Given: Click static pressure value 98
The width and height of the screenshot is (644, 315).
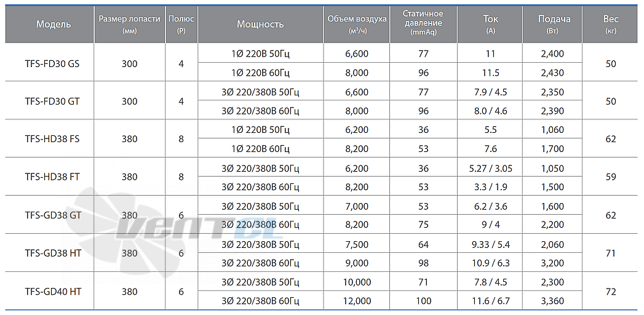Looking at the screenshot, I should (x=423, y=263).
